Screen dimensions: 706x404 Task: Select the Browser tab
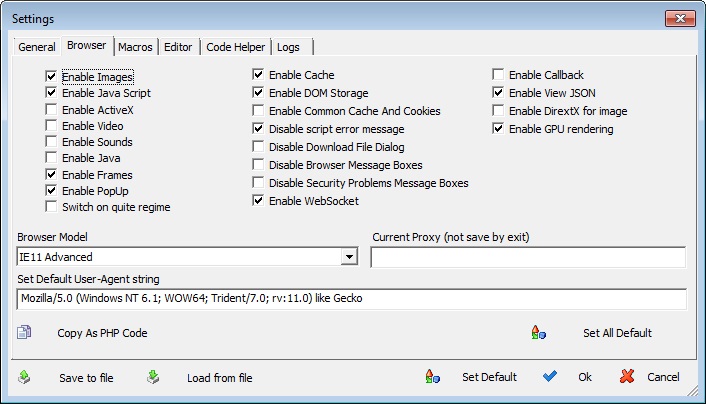click(x=86, y=45)
